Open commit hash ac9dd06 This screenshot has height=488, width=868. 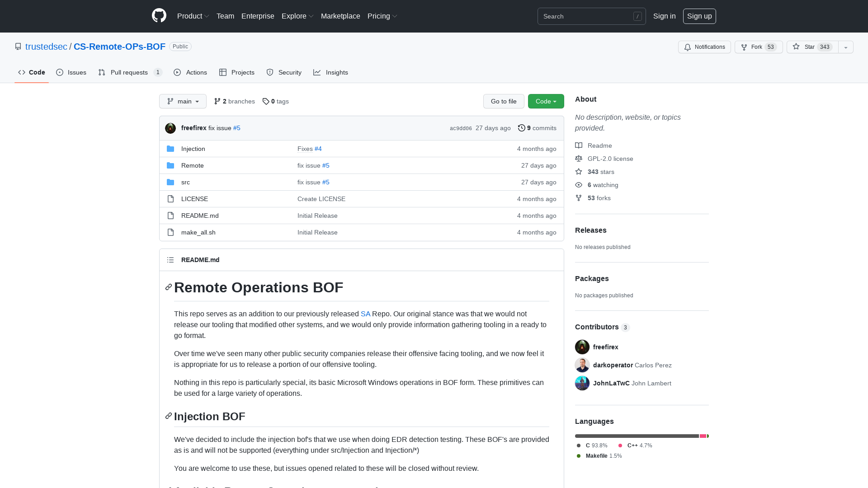[x=461, y=128]
